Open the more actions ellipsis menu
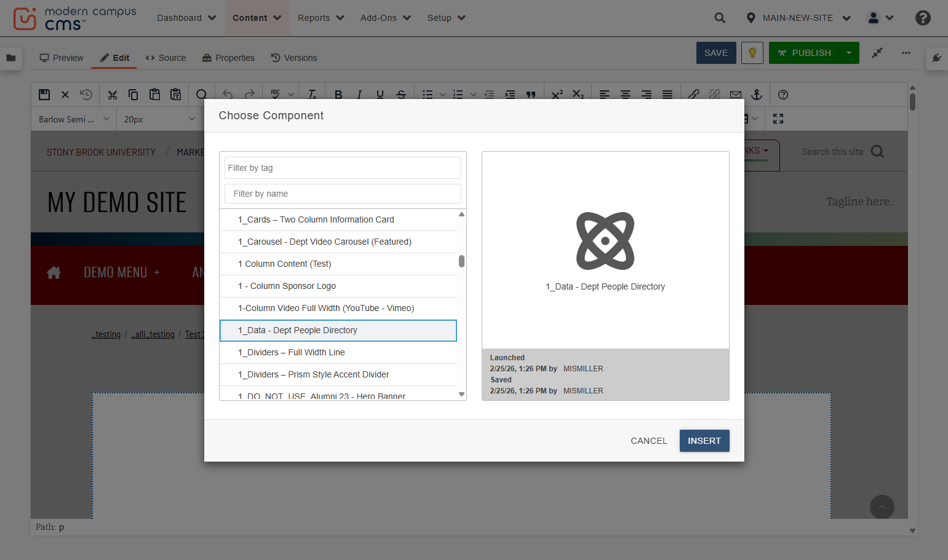The image size is (948, 560). 906,53
